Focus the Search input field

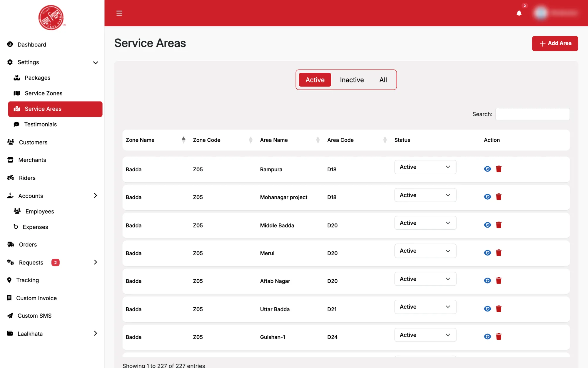[x=532, y=114]
